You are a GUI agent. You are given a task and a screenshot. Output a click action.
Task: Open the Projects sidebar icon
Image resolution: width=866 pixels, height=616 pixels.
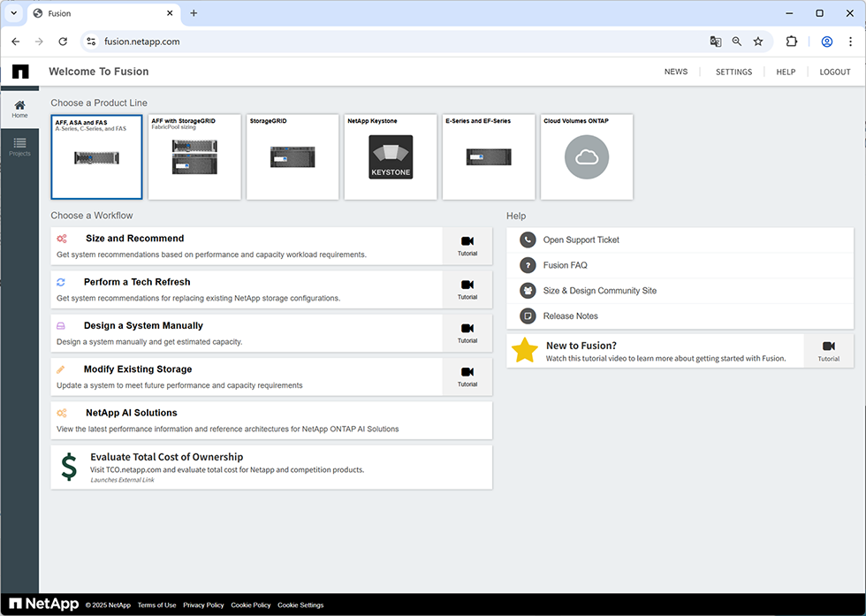[x=19, y=147]
